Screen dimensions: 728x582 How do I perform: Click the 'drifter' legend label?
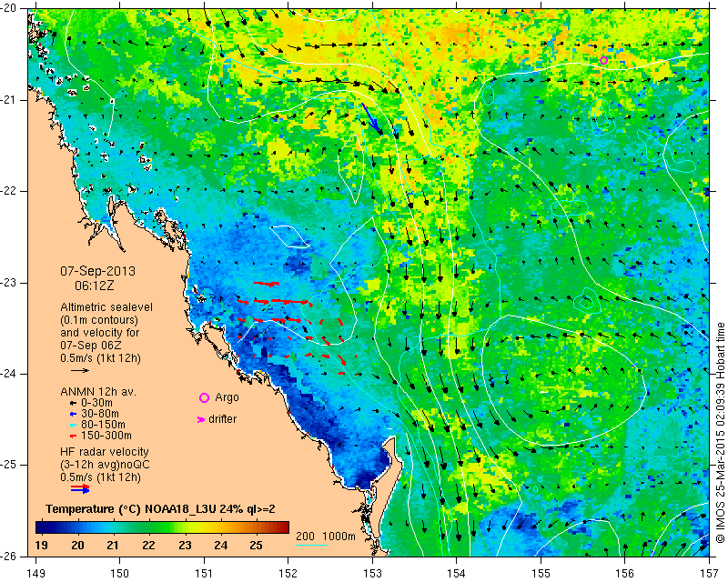tap(222, 419)
